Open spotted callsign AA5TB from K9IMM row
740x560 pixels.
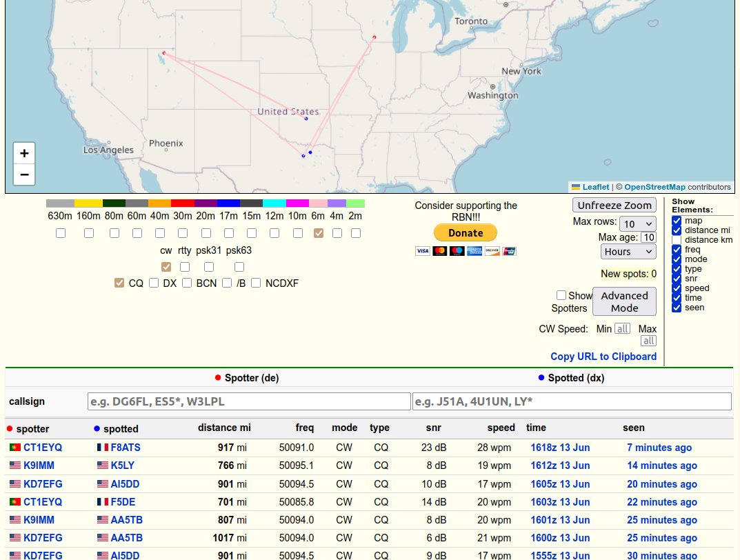pos(126,520)
